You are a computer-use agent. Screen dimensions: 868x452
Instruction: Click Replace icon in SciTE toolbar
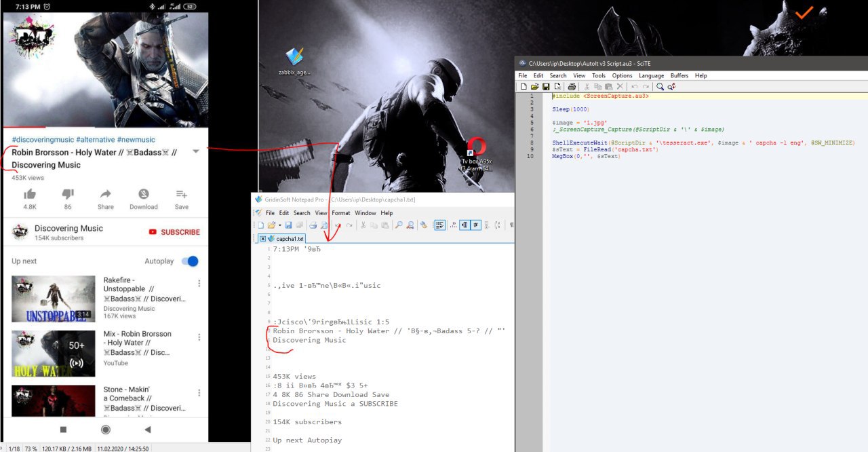tap(671, 87)
